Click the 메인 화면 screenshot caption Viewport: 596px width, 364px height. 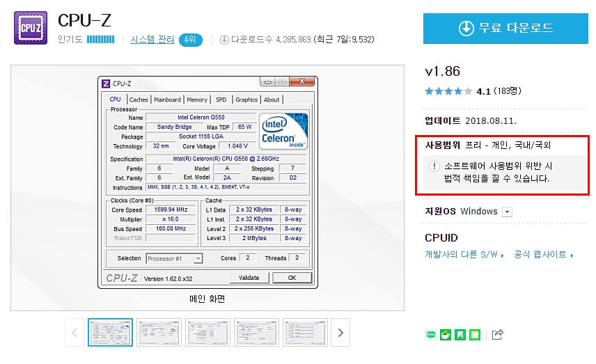(207, 299)
